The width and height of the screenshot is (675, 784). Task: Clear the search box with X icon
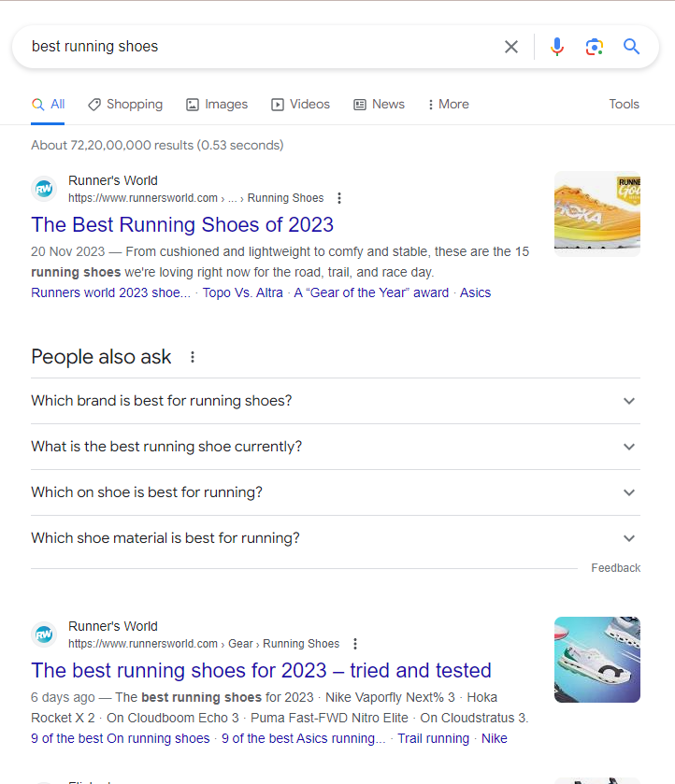point(511,47)
